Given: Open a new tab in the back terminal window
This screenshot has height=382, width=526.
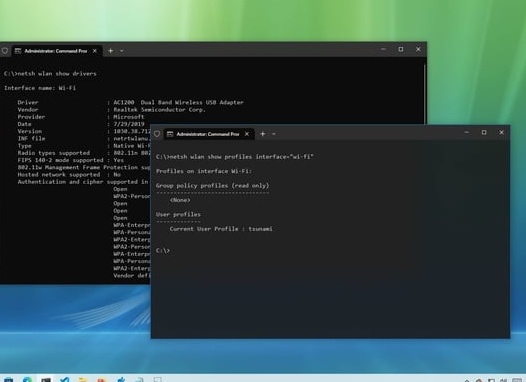Looking at the screenshot, I should click(110, 51).
